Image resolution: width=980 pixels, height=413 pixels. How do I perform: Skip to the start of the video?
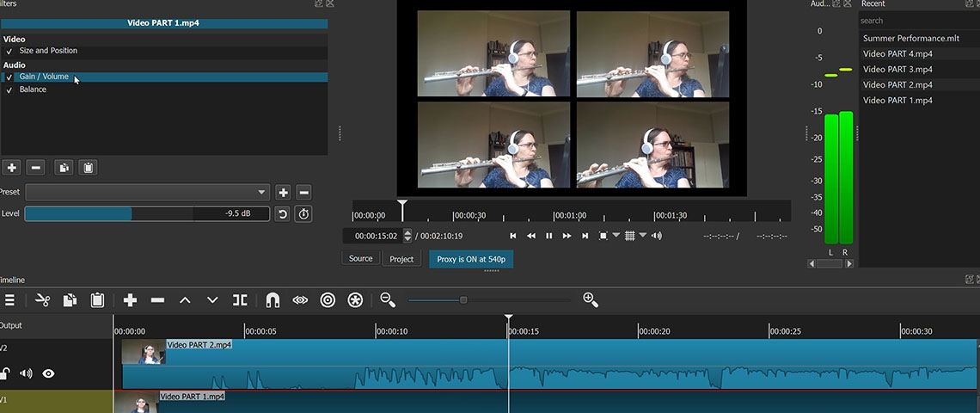pyautogui.click(x=513, y=236)
